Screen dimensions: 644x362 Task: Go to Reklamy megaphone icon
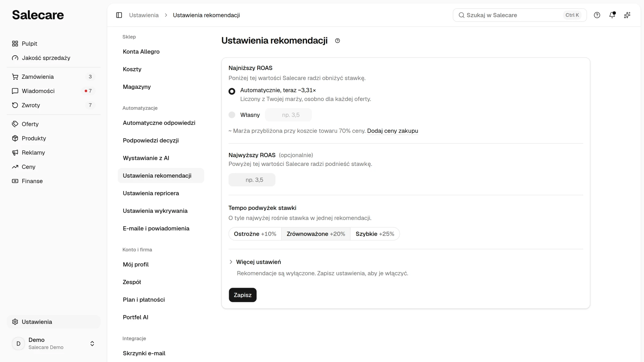[15, 153]
